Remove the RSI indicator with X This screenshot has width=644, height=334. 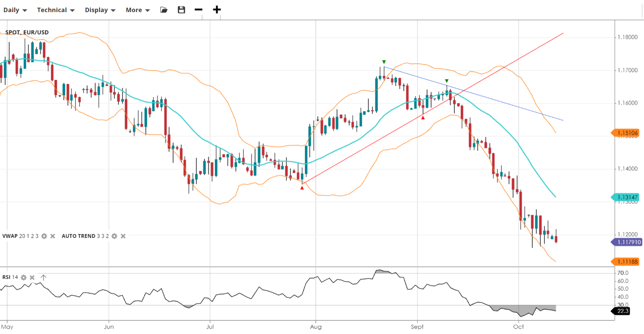click(x=32, y=277)
